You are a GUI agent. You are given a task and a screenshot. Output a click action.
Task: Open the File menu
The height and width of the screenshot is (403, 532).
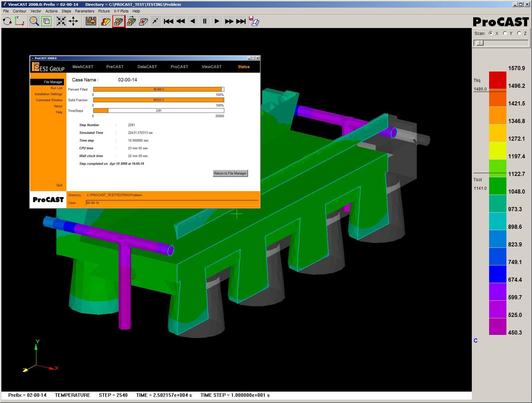pyautogui.click(x=6, y=11)
